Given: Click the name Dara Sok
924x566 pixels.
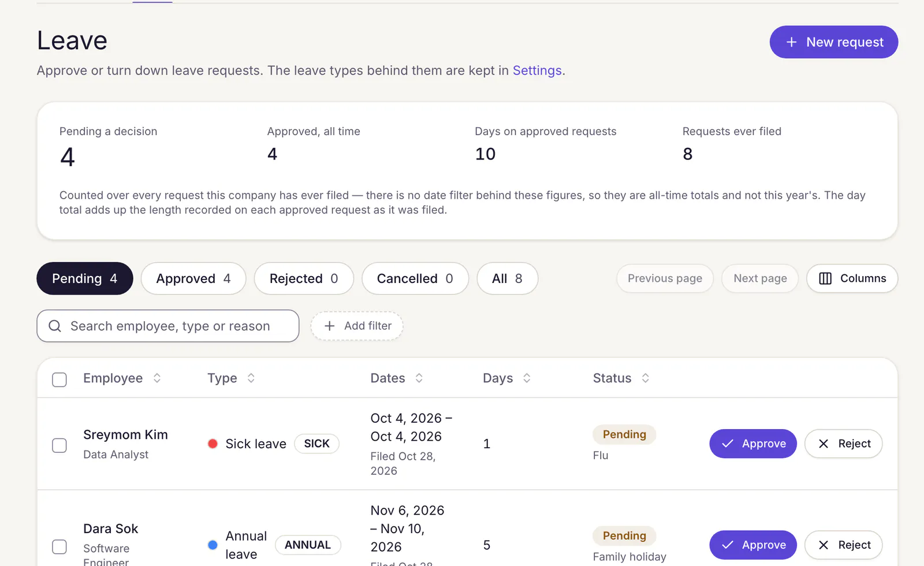Looking at the screenshot, I should tap(111, 529).
